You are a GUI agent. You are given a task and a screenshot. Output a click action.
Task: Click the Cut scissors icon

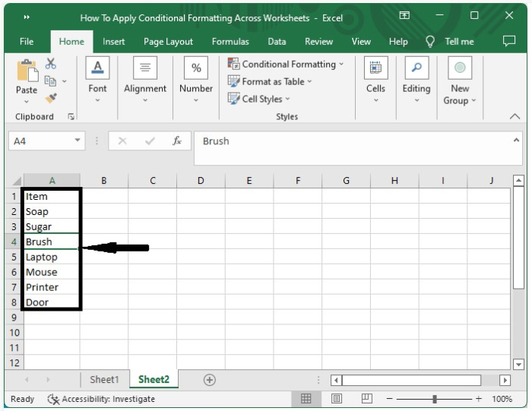tap(51, 64)
